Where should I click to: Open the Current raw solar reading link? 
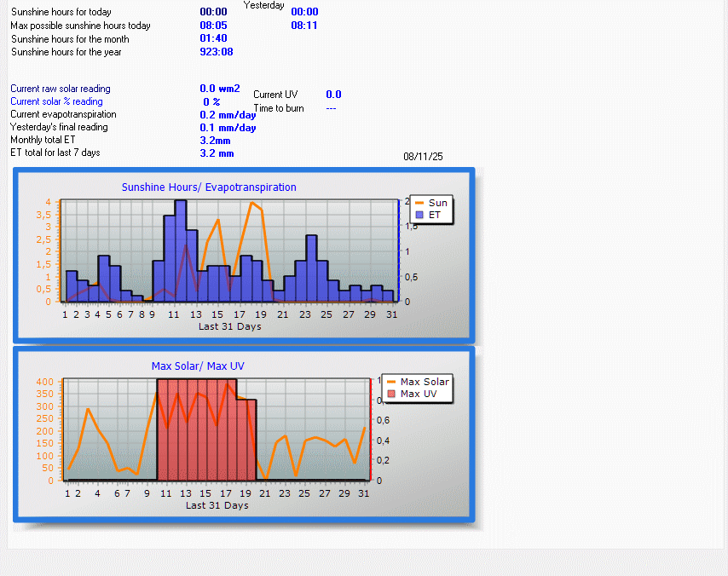point(61,89)
